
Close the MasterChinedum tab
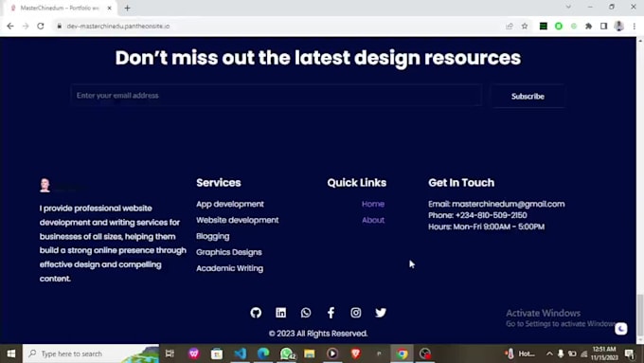(109, 8)
